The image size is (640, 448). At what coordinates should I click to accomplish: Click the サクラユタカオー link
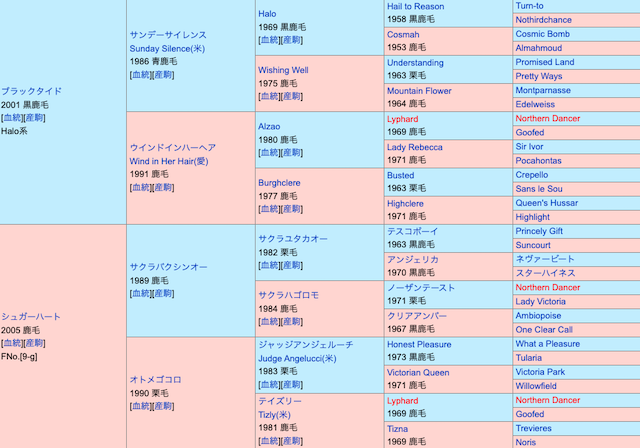pos(293,239)
